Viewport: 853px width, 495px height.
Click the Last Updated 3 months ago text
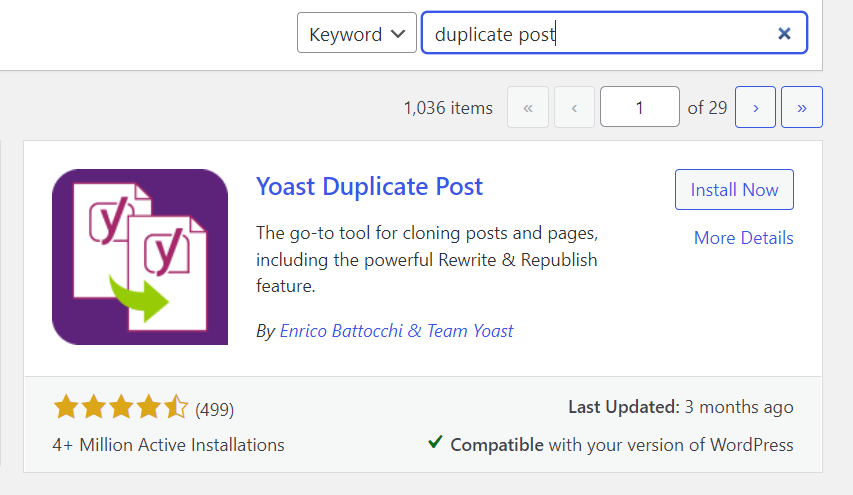(681, 407)
